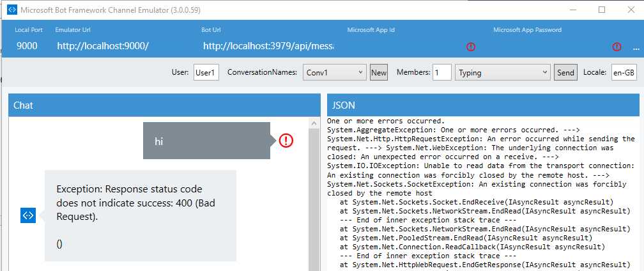This screenshot has width=644, height=271.
Task: Click the 'Connection.ReadCallback' stack trace line
Action: [473, 247]
